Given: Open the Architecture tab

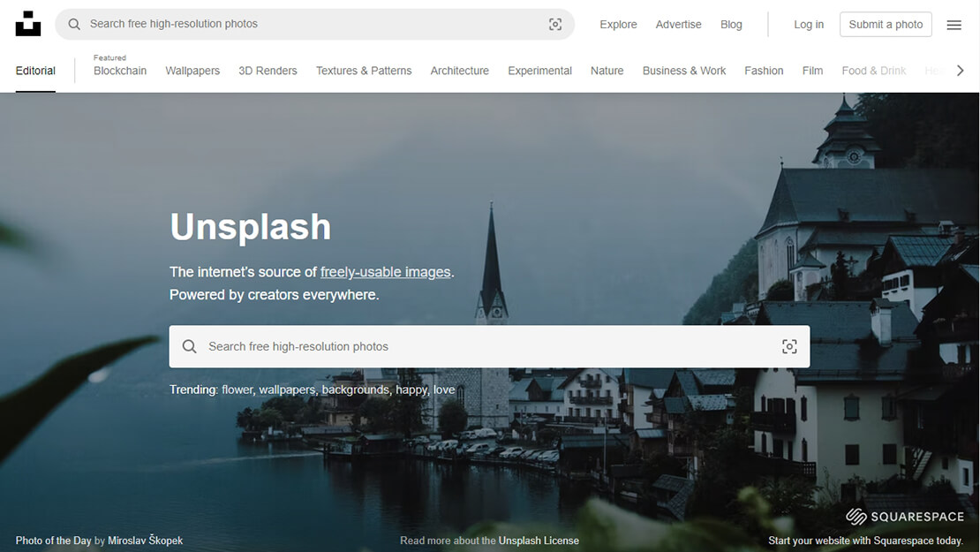Looking at the screenshot, I should point(459,71).
